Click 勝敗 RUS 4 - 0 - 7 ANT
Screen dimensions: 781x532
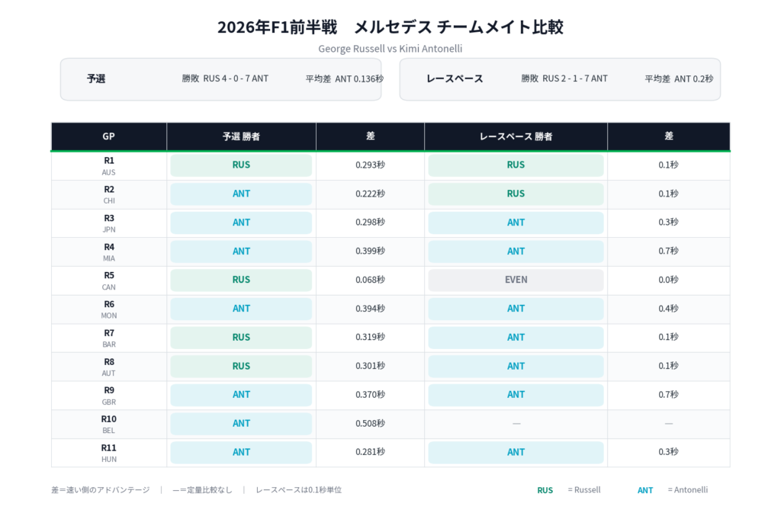click(x=225, y=79)
